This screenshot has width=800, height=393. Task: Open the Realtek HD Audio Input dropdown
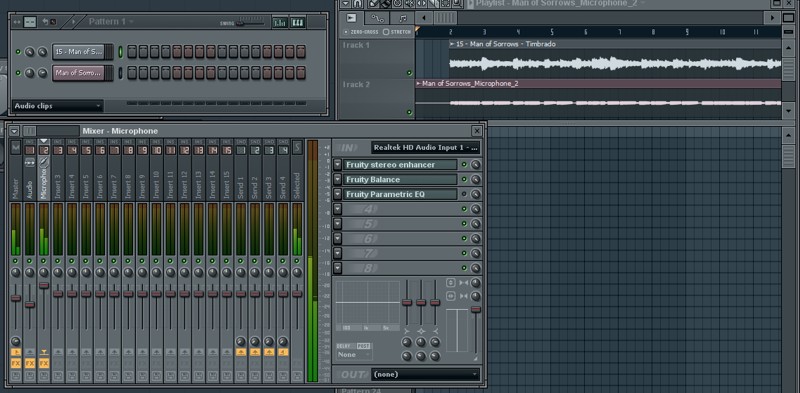click(426, 148)
